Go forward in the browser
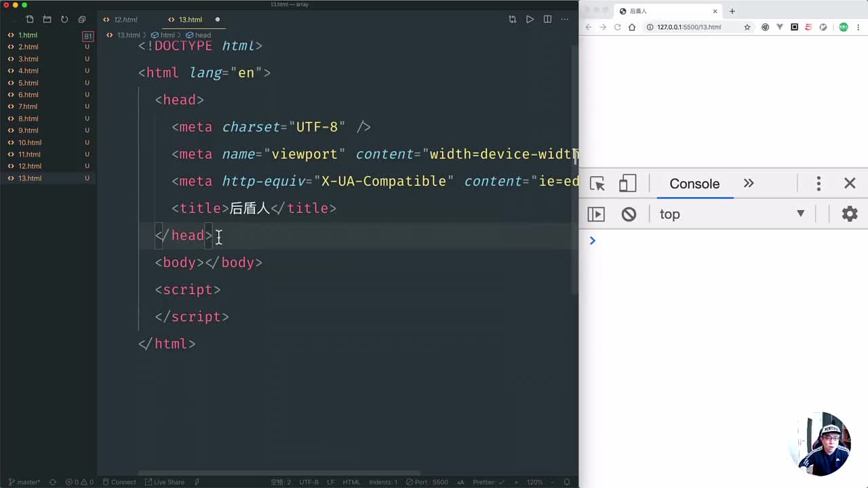Viewport: 868px width, 488px height. click(603, 27)
